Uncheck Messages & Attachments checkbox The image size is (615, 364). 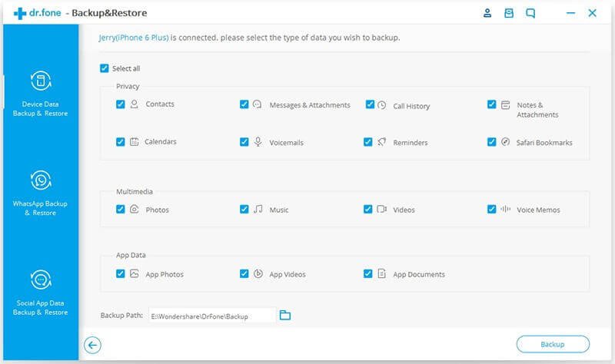pyautogui.click(x=244, y=104)
